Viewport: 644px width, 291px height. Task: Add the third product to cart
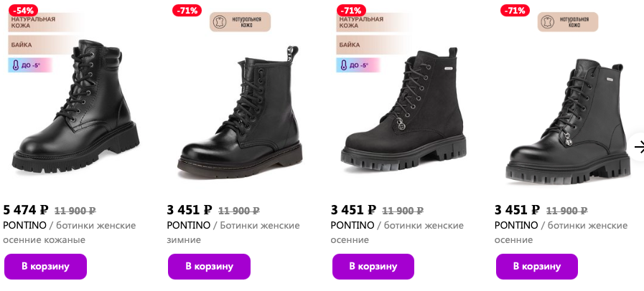coord(373,266)
